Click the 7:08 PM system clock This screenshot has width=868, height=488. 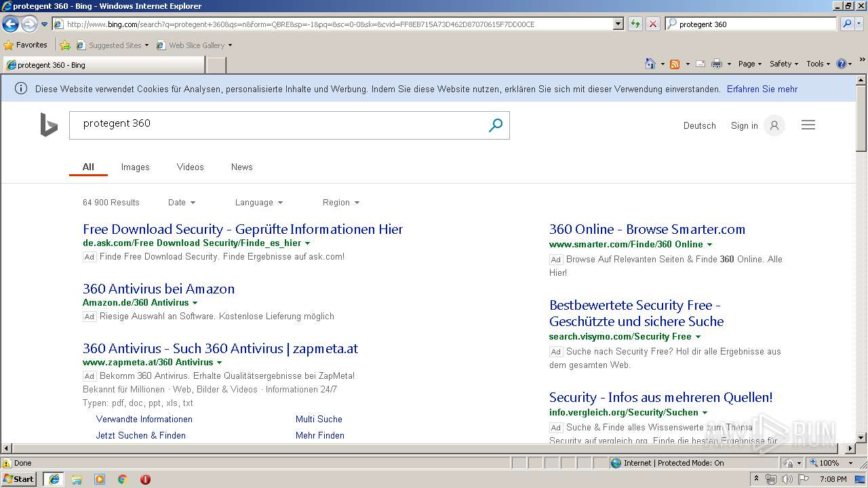(x=833, y=479)
